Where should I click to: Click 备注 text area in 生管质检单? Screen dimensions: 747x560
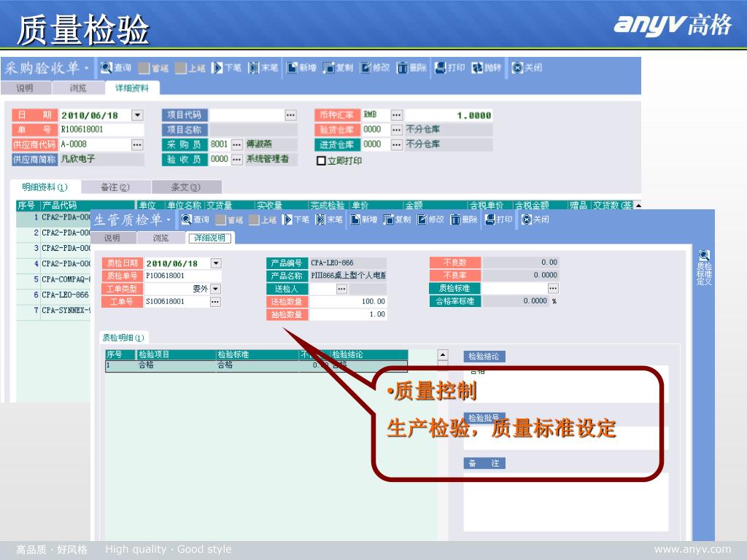tap(566, 502)
